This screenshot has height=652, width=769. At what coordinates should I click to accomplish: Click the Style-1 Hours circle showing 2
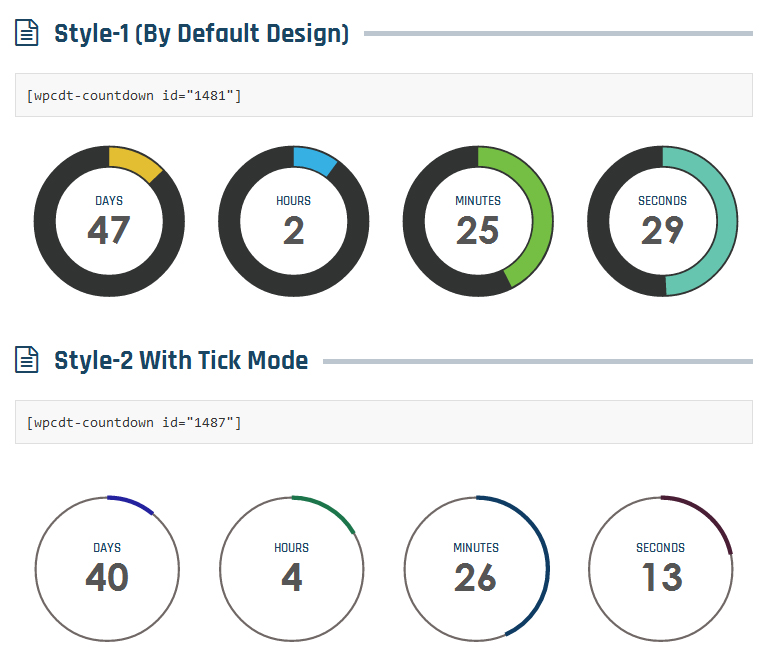[x=294, y=221]
